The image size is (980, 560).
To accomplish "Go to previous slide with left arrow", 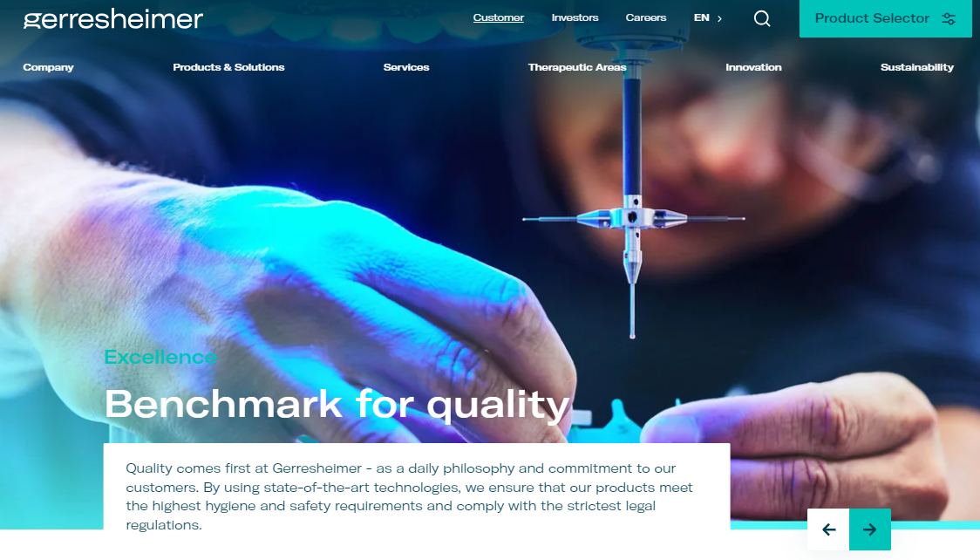I will (x=828, y=529).
